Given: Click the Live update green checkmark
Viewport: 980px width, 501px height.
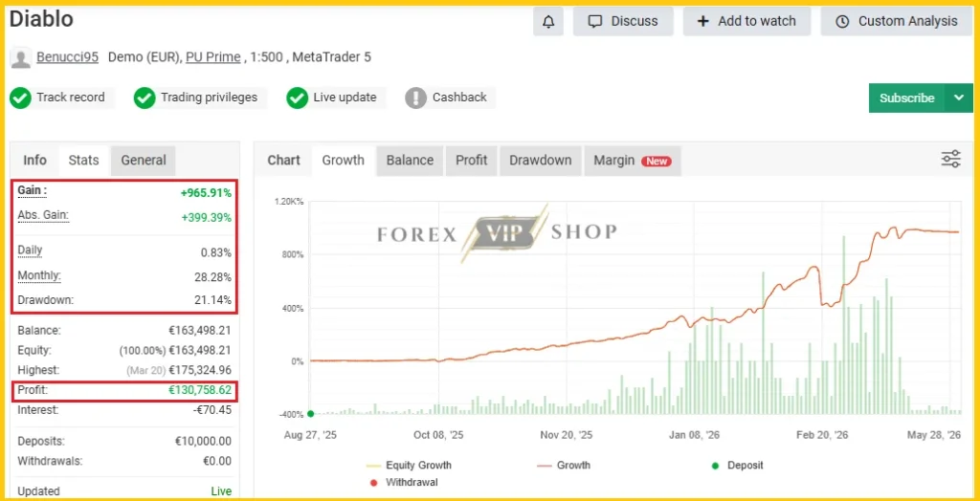Looking at the screenshot, I should pyautogui.click(x=297, y=98).
